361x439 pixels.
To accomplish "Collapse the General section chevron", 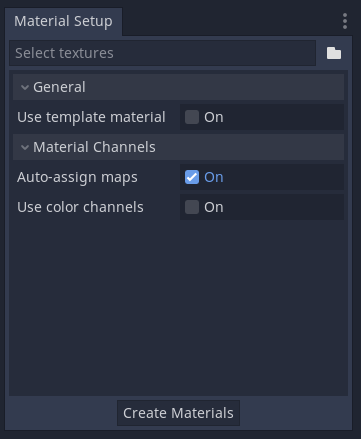I will point(25,87).
